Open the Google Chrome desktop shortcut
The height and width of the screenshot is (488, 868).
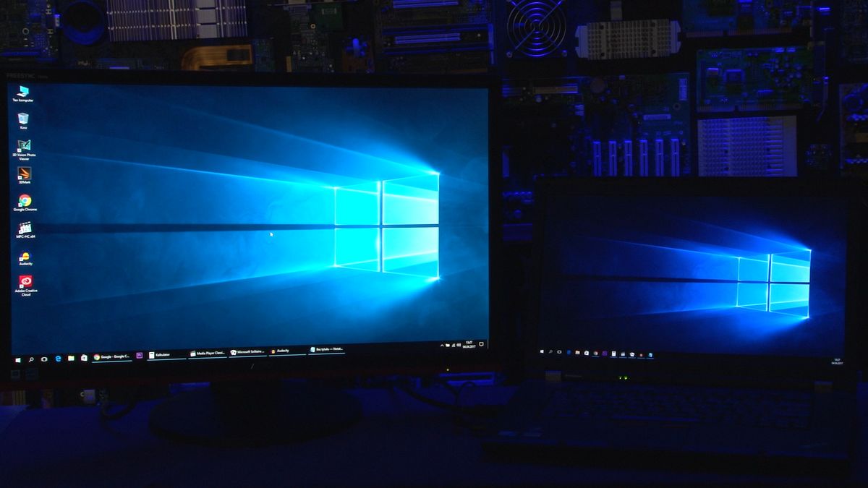[25, 202]
